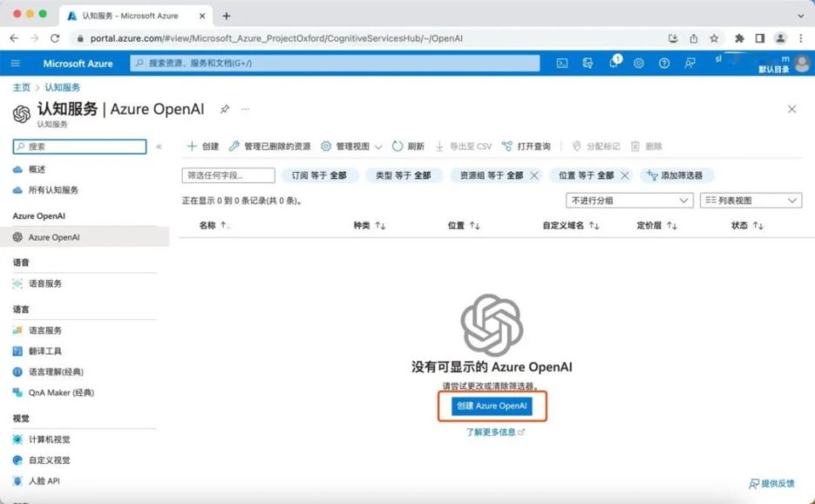Screen dimensions: 815x504
Task: Open the 不进行分组 grouping dropdown
Action: pyautogui.click(x=630, y=201)
